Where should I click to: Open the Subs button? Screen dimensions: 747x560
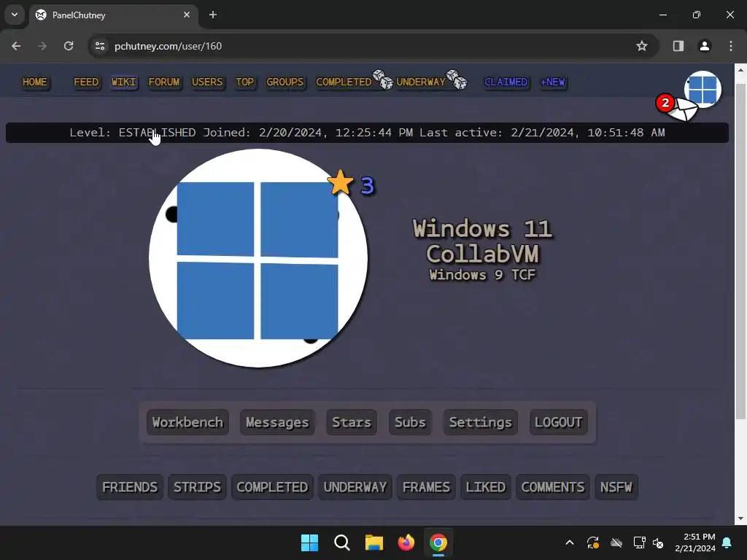410,422
